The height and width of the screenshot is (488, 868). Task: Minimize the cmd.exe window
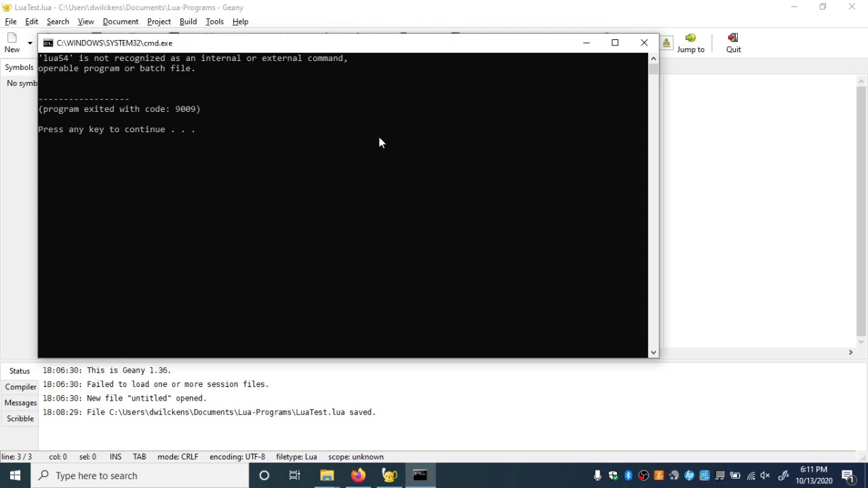pyautogui.click(x=587, y=43)
